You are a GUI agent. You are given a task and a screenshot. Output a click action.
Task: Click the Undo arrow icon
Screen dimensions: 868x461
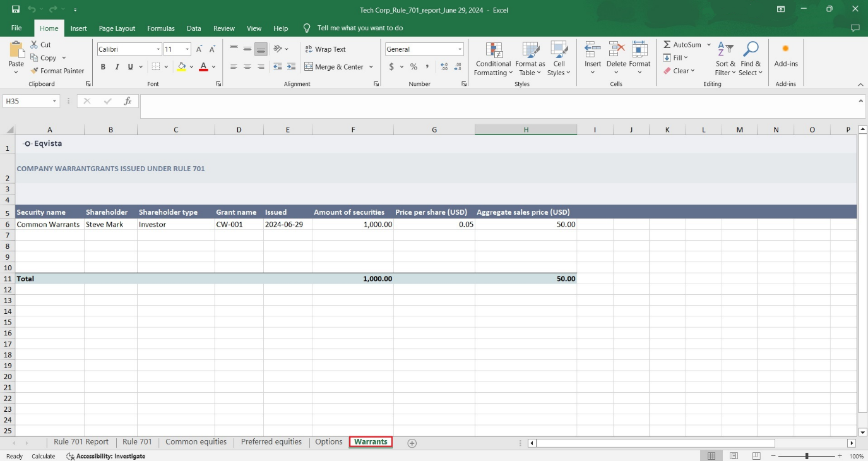coord(32,9)
